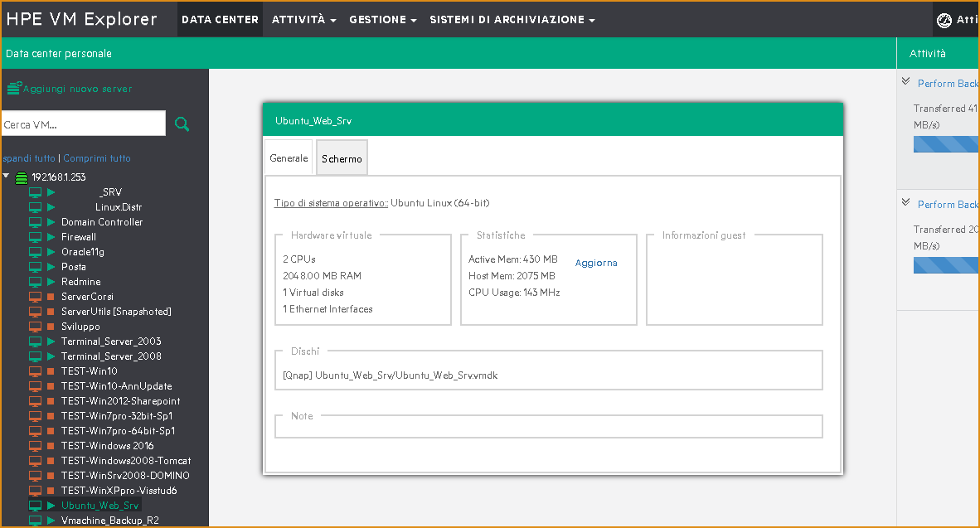
Task: Click the orange stop icon beside Sviluppo
Action: click(51, 327)
